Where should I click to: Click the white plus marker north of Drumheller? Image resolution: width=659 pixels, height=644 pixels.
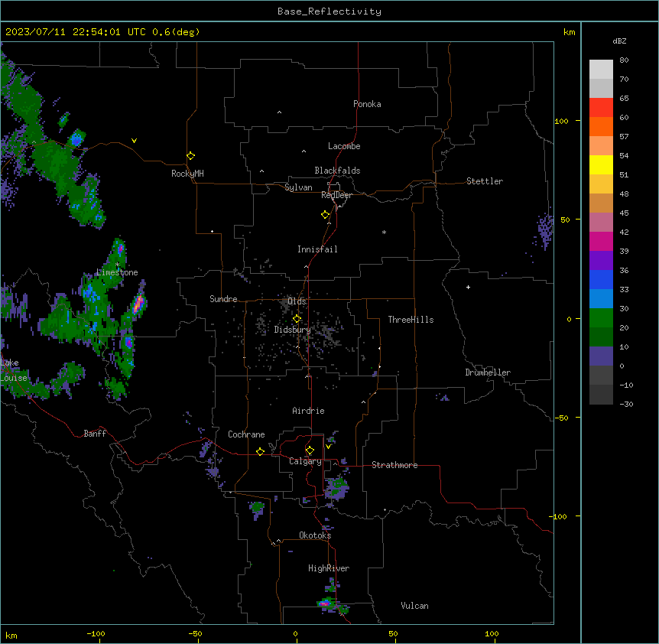(468, 287)
